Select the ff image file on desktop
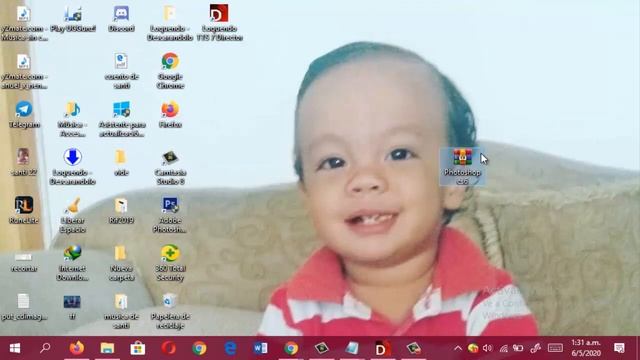The image size is (640, 360). coord(72,307)
